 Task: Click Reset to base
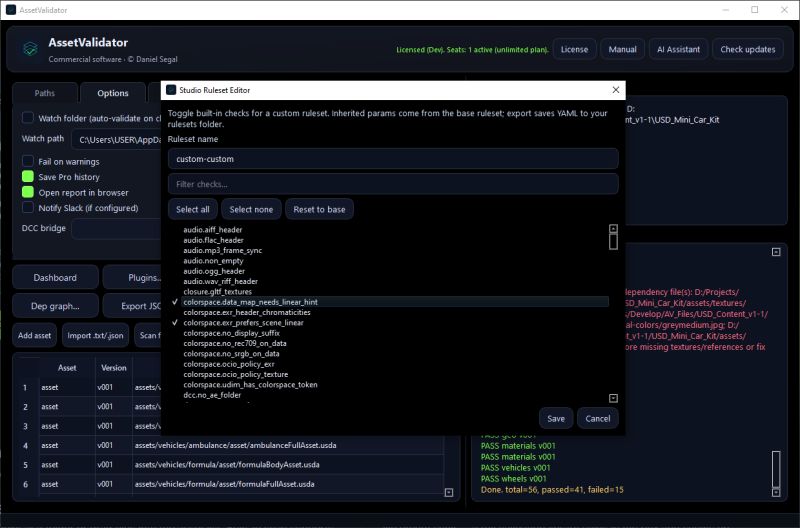tap(319, 209)
